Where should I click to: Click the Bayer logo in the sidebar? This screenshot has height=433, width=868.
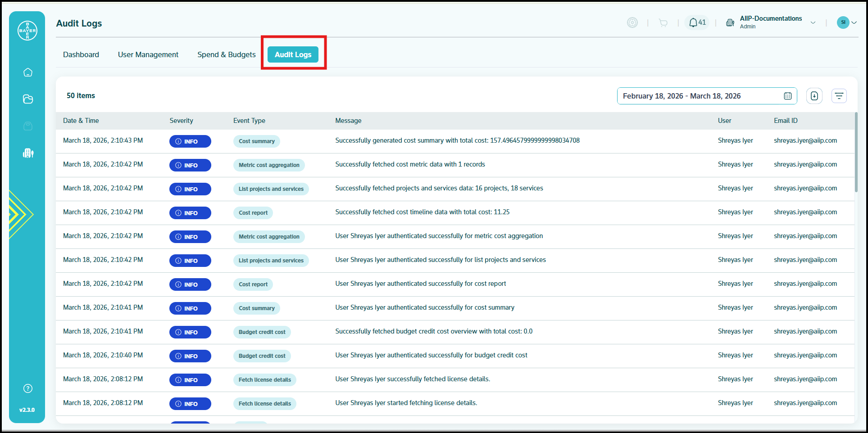point(27,31)
